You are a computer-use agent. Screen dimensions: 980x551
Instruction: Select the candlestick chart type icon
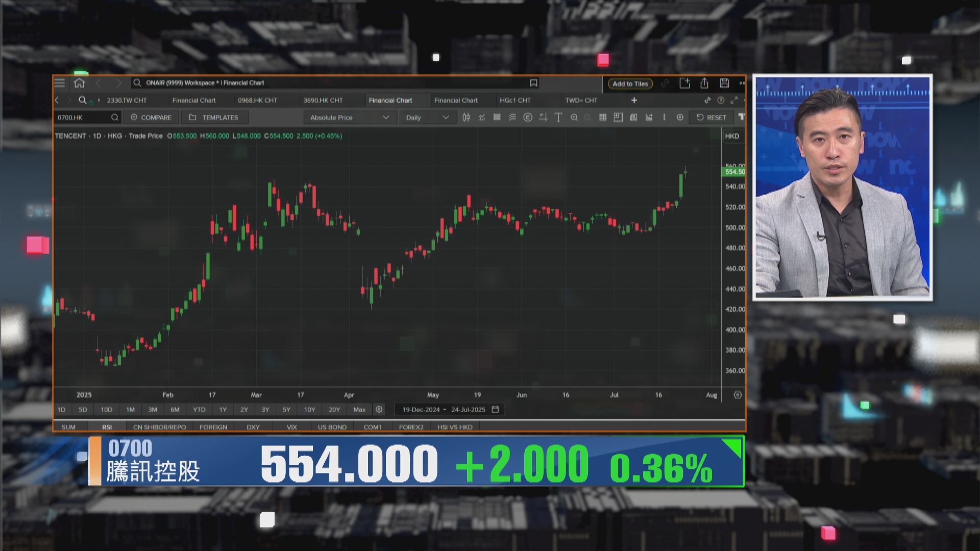click(466, 117)
